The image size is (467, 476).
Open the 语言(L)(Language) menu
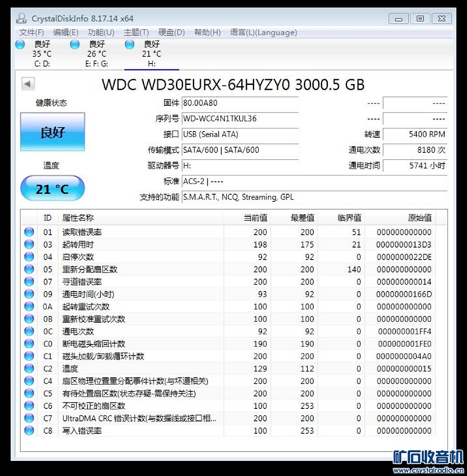[x=263, y=32]
